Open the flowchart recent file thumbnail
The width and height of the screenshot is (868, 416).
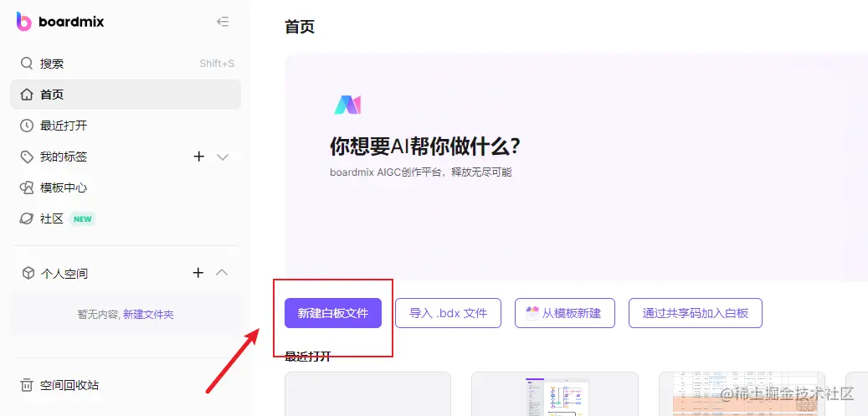coord(555,394)
